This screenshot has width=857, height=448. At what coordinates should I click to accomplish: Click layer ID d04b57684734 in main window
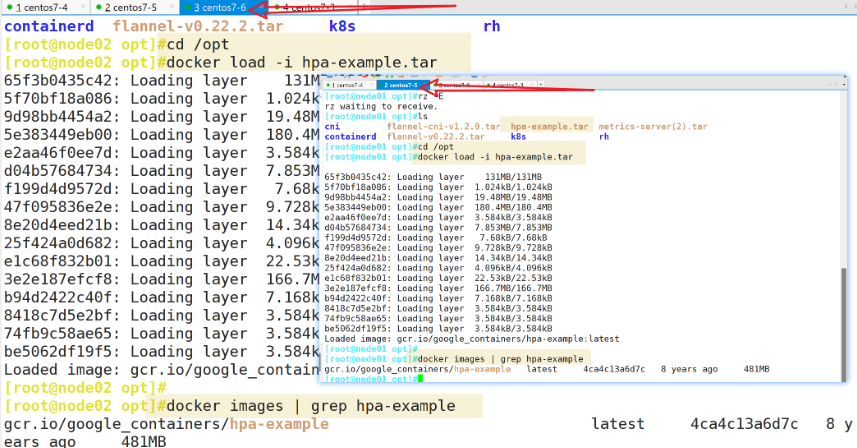(57, 170)
